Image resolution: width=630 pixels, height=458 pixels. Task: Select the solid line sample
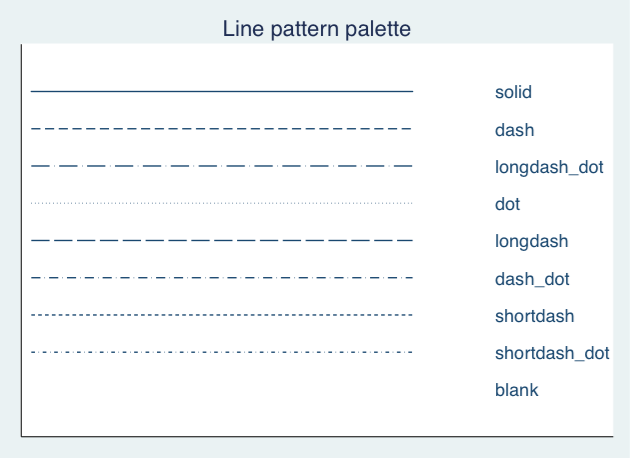pyautogui.click(x=222, y=92)
